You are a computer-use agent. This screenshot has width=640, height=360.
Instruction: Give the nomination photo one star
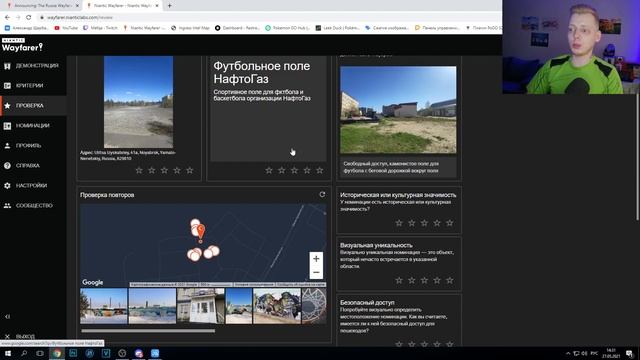point(139,171)
